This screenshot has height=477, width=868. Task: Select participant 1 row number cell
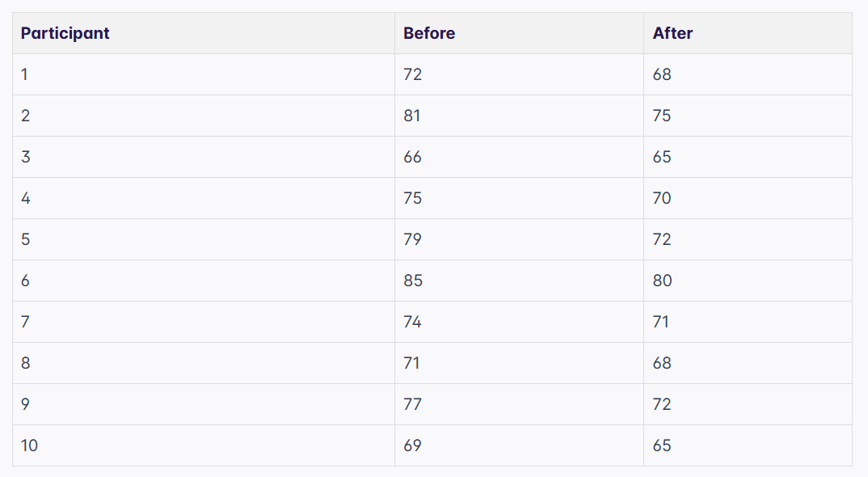click(25, 74)
